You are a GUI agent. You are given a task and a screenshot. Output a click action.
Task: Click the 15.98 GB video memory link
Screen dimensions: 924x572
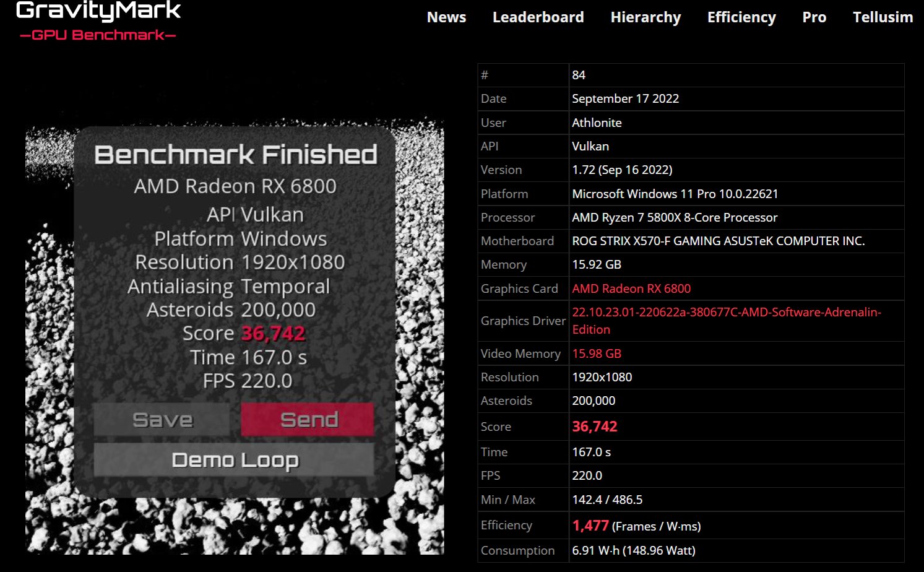(597, 353)
